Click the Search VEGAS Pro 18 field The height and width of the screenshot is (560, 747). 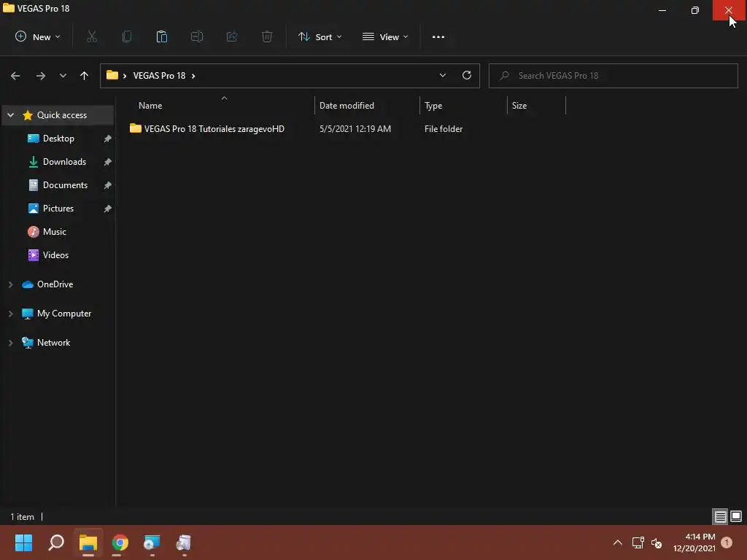coord(613,76)
